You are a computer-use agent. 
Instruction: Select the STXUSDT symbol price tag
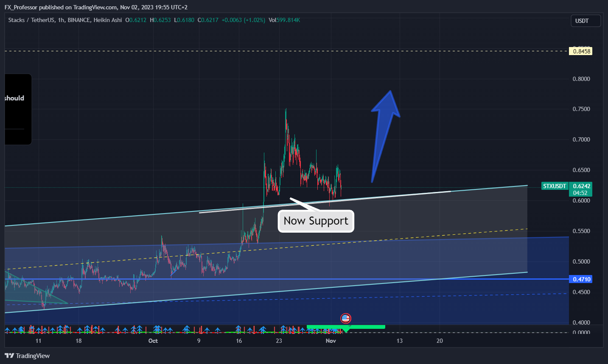pos(555,186)
